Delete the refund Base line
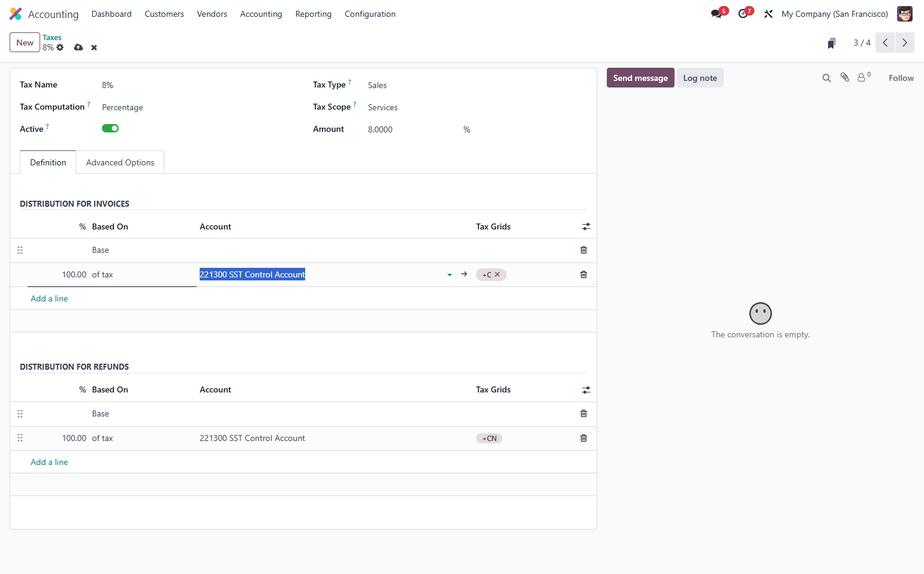Image resolution: width=924 pixels, height=574 pixels. coord(583,413)
